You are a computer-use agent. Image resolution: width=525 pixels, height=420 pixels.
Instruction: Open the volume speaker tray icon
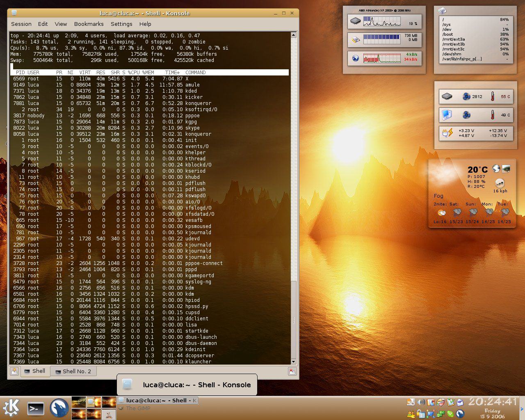click(421, 402)
